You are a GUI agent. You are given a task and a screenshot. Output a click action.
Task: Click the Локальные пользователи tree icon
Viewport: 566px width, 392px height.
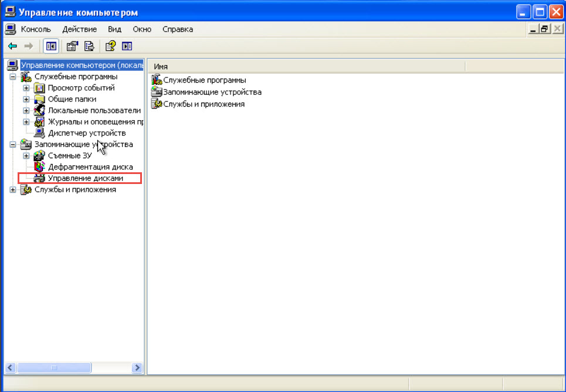[39, 110]
